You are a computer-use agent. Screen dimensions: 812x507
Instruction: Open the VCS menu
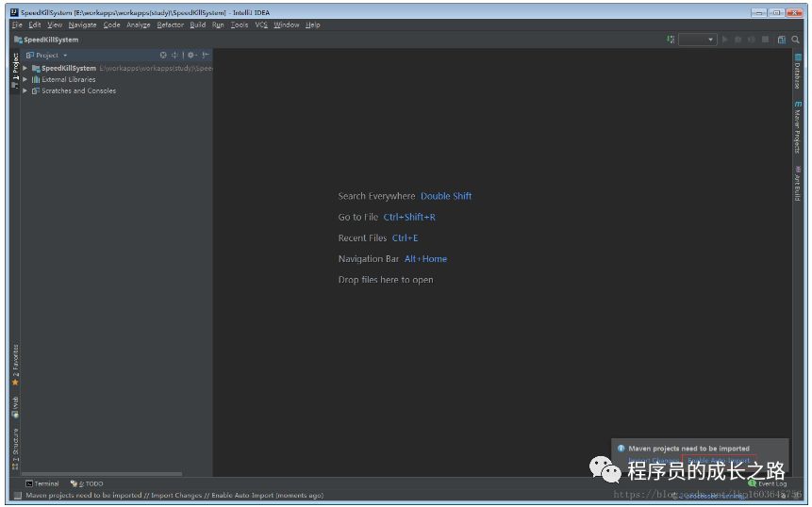[261, 25]
